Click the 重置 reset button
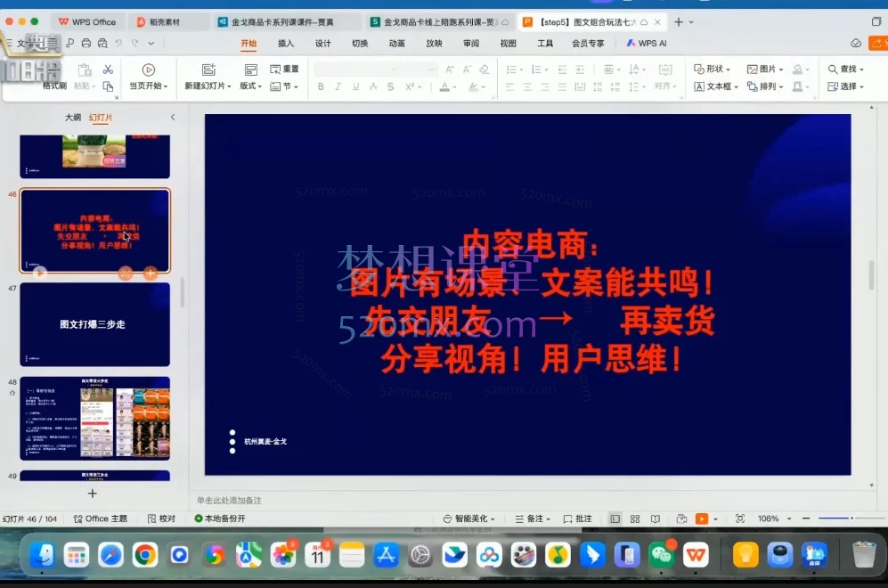Viewport: 888px width, 588px height. [x=285, y=69]
